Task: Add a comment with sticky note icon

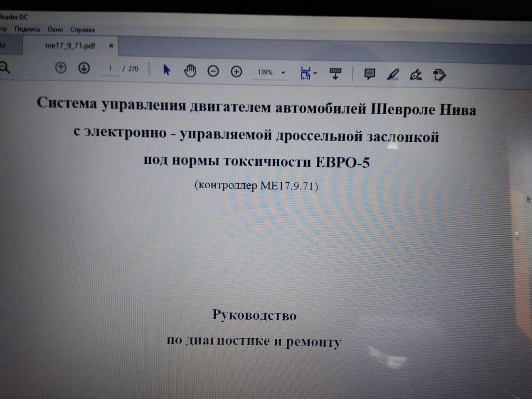Action: [369, 74]
